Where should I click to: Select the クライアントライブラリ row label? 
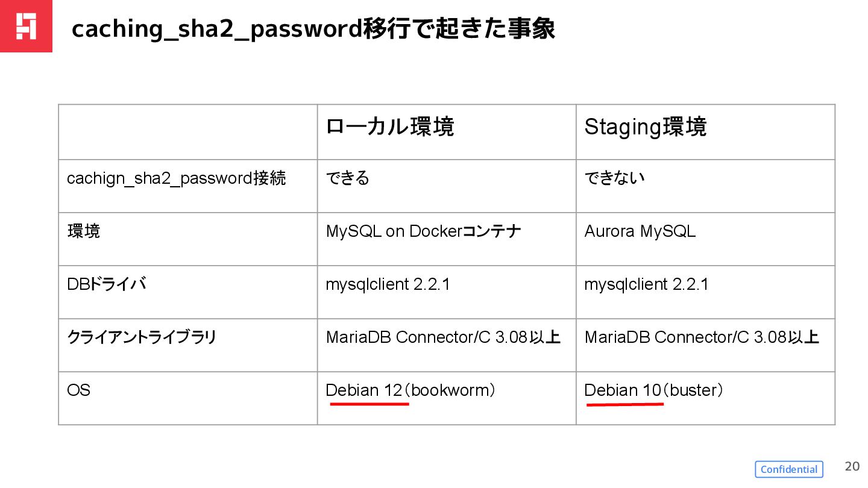coord(141,337)
